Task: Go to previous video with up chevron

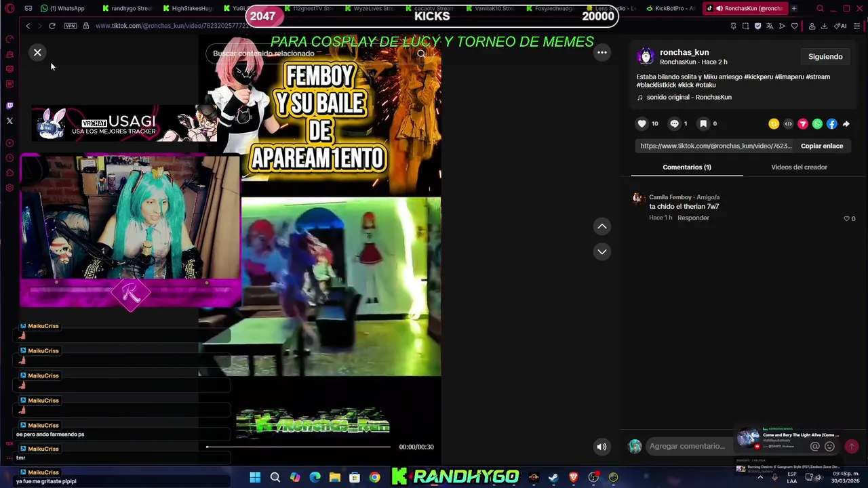Action: (601, 226)
